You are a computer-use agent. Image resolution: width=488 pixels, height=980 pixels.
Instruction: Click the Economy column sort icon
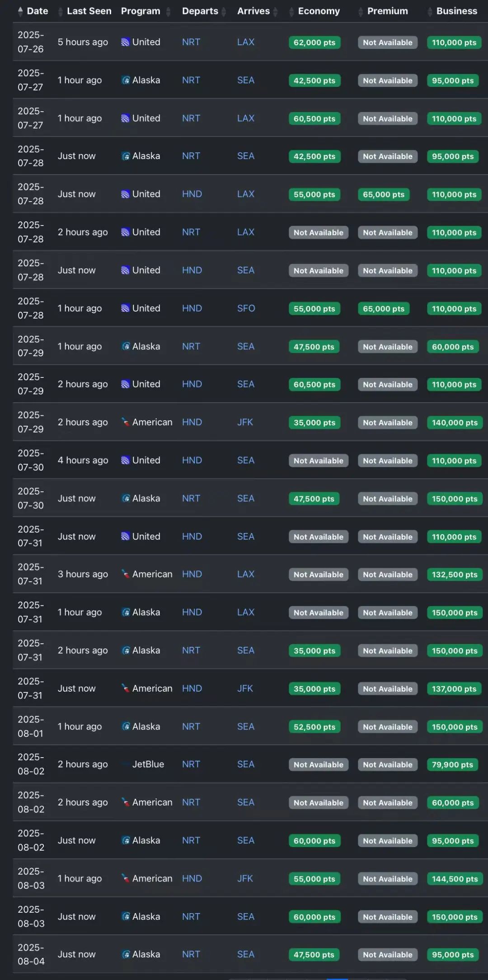point(291,12)
